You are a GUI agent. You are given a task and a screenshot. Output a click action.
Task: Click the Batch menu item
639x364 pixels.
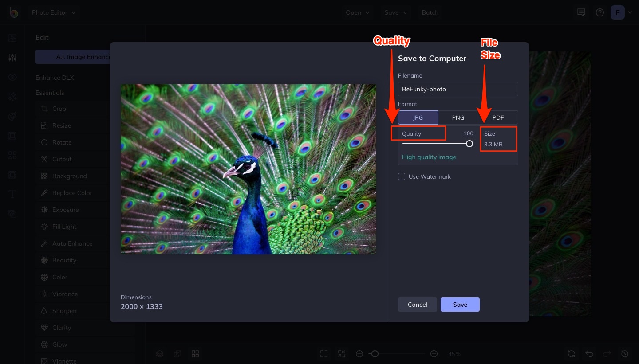[x=430, y=12]
